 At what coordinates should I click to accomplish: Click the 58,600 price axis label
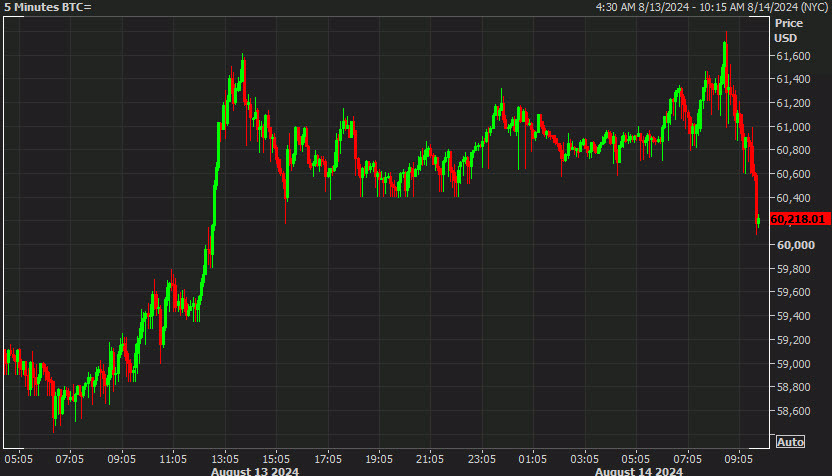pyautogui.click(x=793, y=411)
